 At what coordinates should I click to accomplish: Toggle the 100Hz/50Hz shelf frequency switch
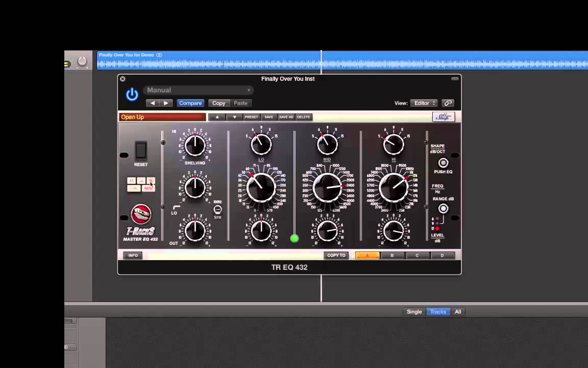[217, 210]
